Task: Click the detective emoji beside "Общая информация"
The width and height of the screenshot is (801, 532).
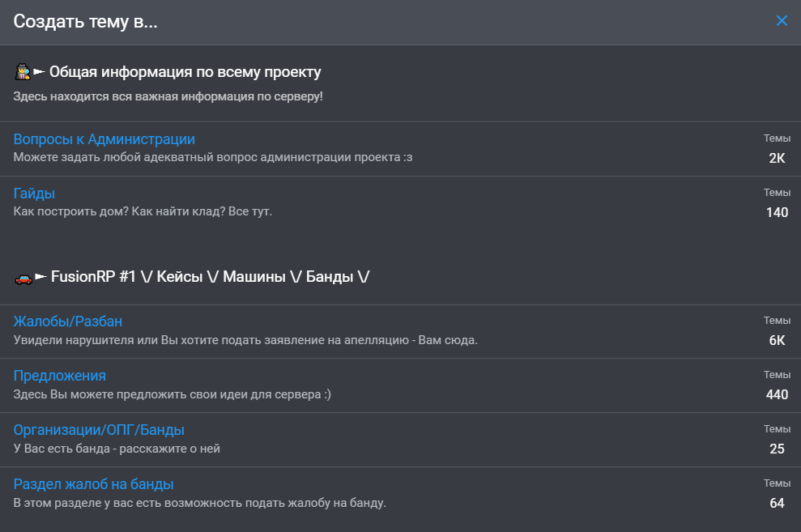Action: (22, 72)
